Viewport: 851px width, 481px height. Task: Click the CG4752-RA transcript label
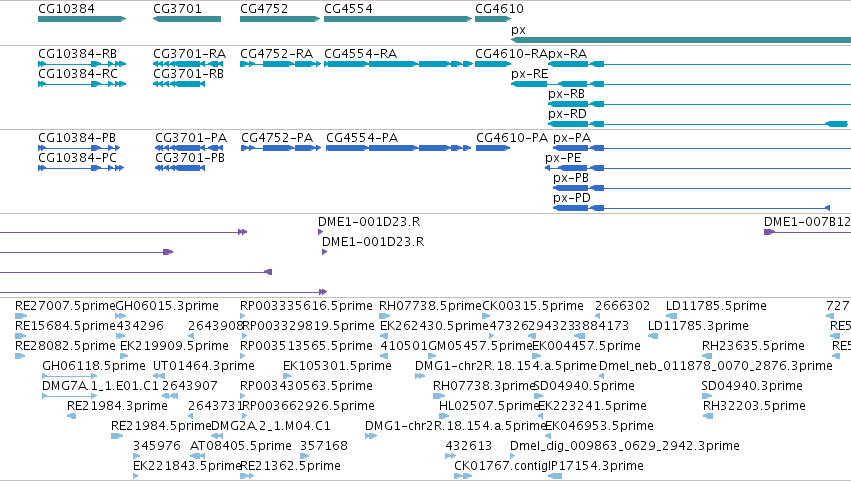[x=276, y=54]
